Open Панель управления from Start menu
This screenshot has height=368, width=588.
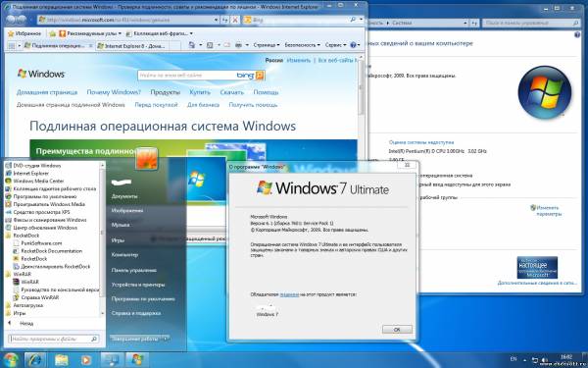tap(133, 270)
